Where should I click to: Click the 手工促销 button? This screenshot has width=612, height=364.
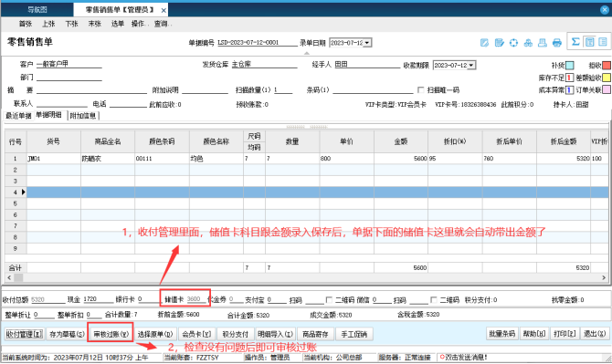353,334
